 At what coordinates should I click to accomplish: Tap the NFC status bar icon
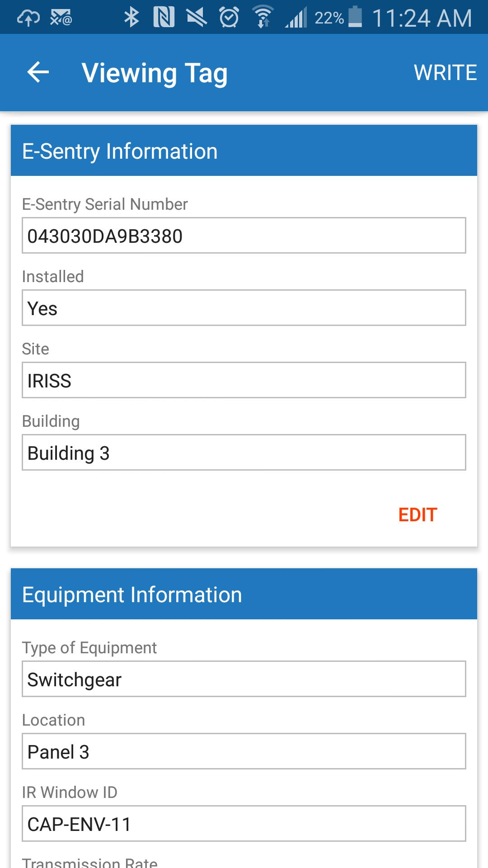click(164, 18)
